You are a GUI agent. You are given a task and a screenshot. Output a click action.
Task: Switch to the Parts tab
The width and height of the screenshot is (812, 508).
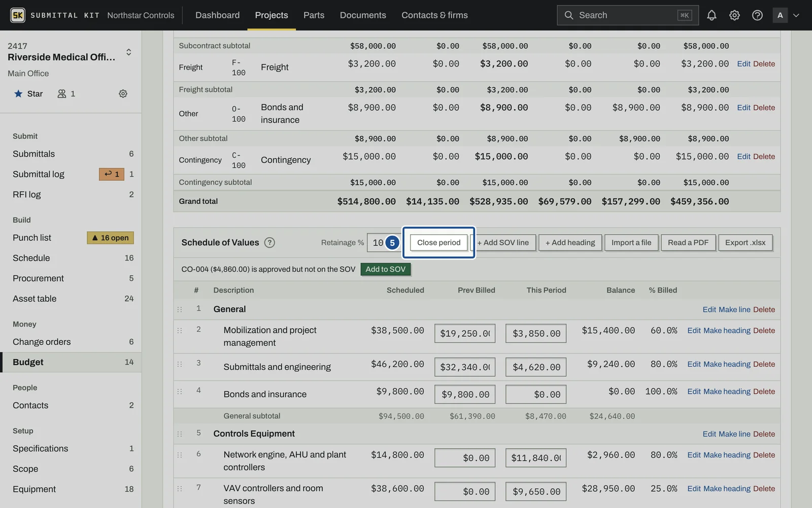314,15
